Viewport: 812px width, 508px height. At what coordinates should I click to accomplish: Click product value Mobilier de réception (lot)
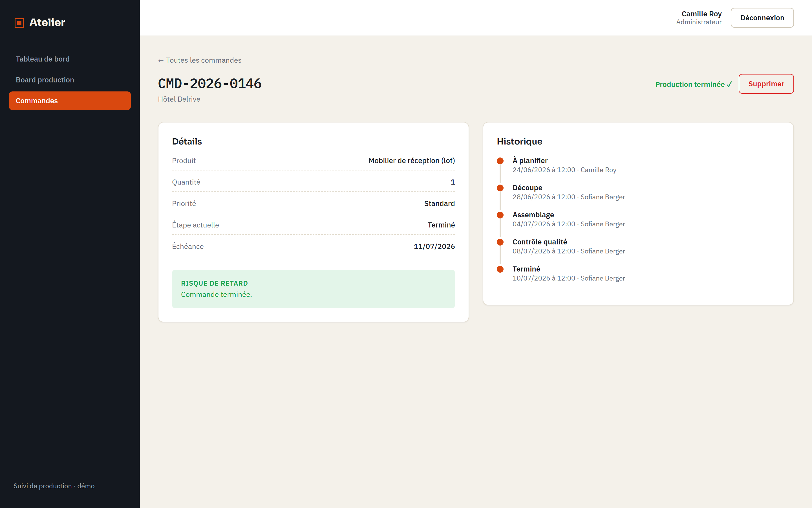411,161
